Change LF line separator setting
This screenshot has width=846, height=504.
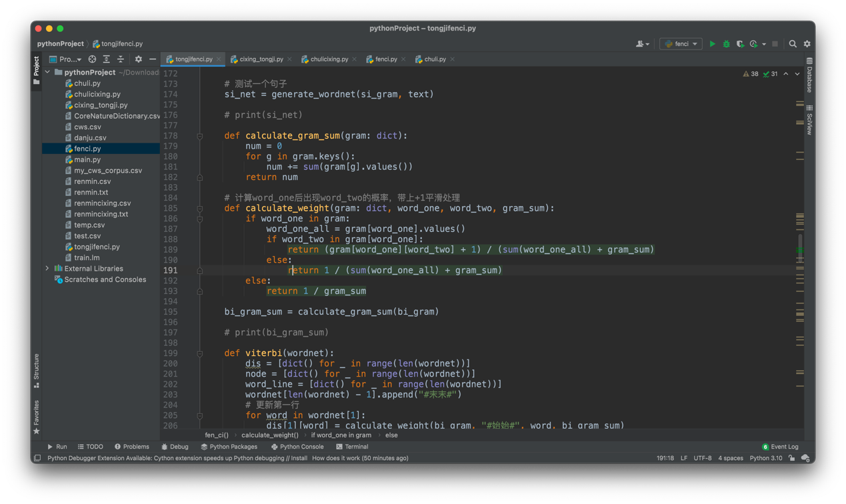pos(684,459)
